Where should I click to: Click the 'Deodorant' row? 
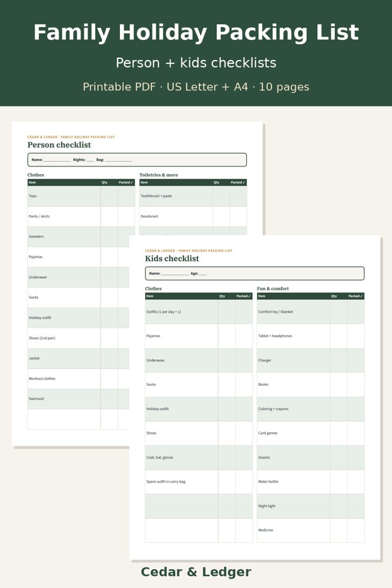click(193, 216)
